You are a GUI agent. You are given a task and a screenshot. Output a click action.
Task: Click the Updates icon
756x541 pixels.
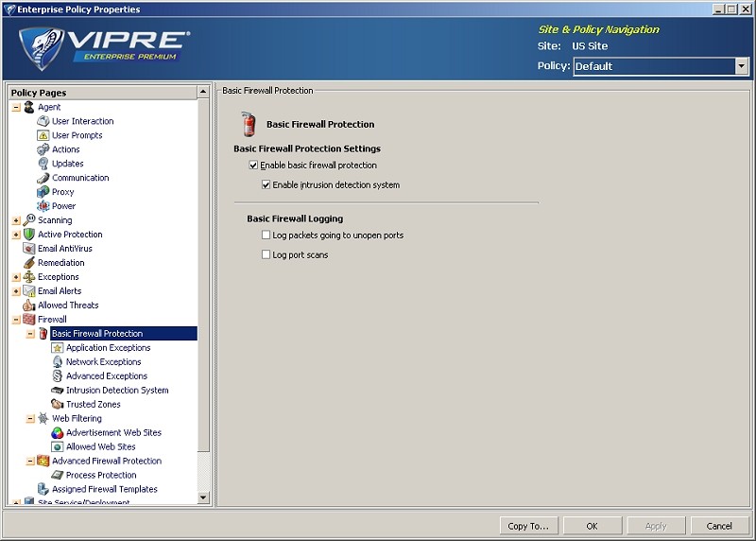(43, 163)
